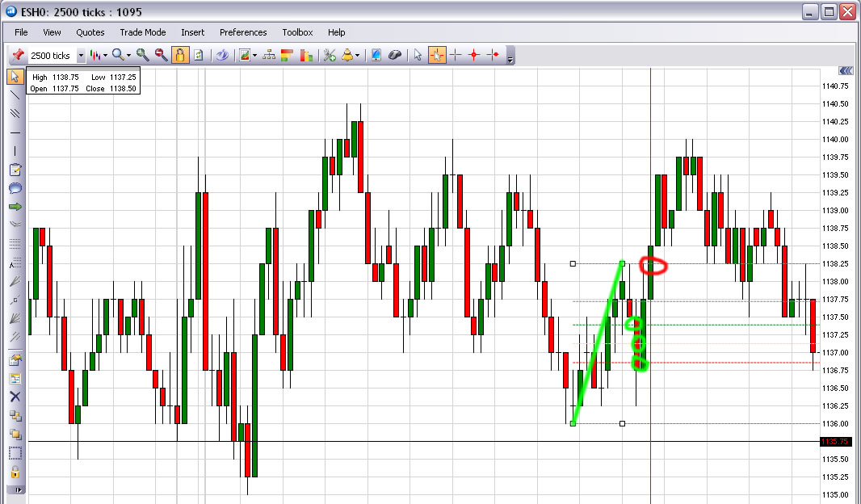Toggle the padlock at sidebar bottom
The image size is (861, 504).
[15, 472]
